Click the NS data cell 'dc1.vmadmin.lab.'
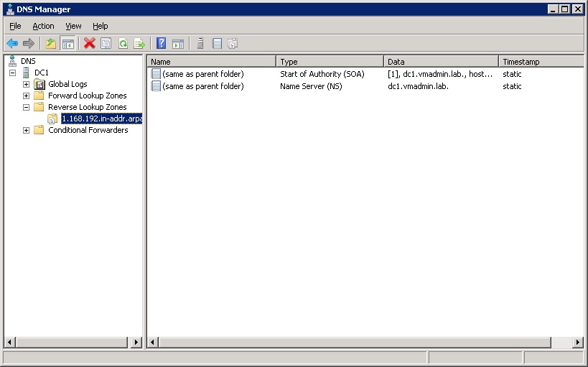This screenshot has height=367, width=588. [418, 86]
